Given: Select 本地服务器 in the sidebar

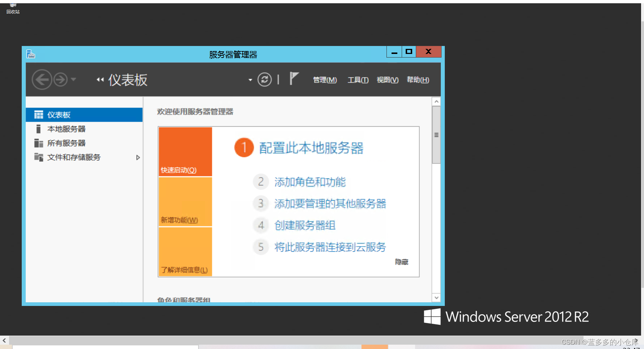Looking at the screenshot, I should 84,129.
